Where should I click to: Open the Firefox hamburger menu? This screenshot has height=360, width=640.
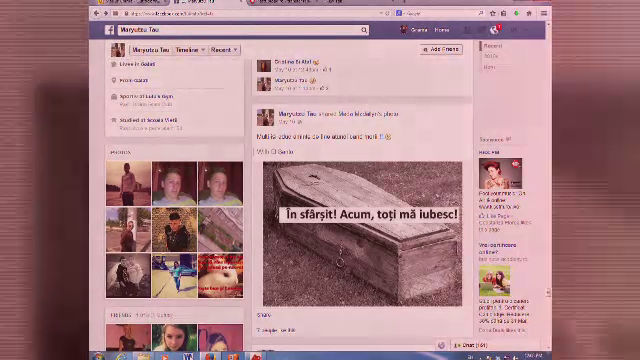[544, 13]
